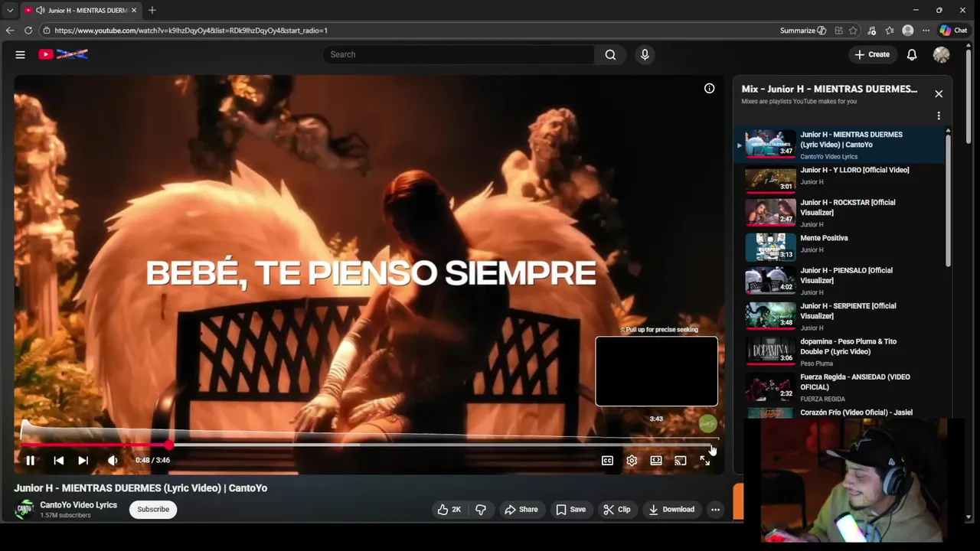Select Fuerza Regida - ANSIEDAD video
This screenshot has width=980, height=551.
point(841,387)
